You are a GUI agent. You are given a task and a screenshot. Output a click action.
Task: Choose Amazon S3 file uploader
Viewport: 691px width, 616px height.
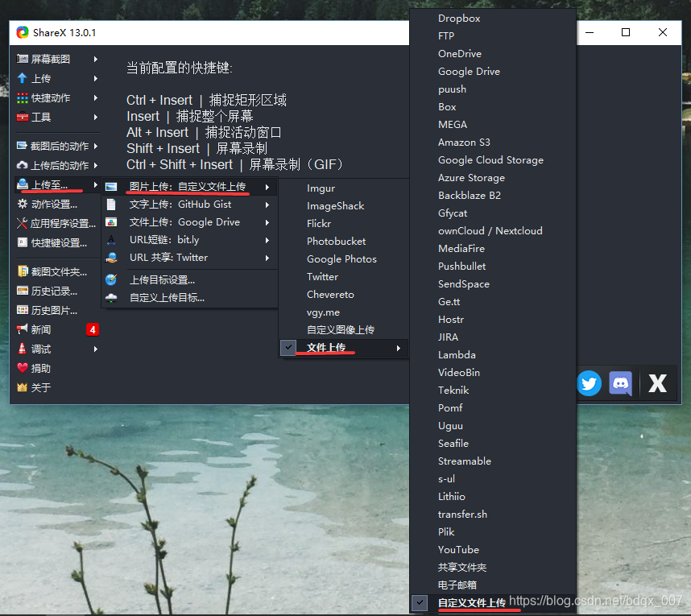(464, 143)
